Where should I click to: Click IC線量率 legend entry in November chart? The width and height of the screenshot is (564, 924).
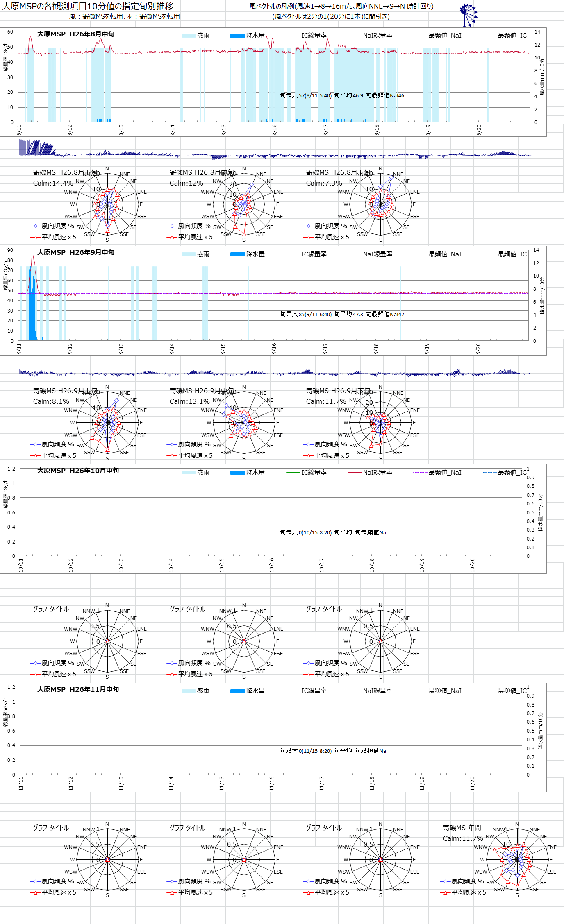click(x=306, y=691)
